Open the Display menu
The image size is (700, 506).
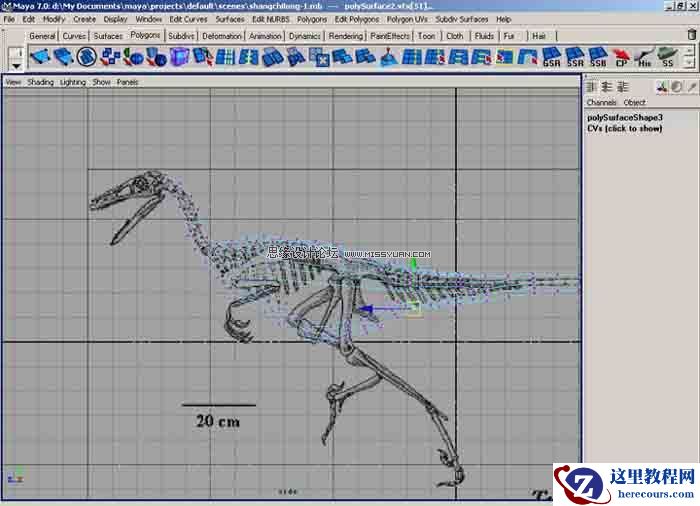115,19
